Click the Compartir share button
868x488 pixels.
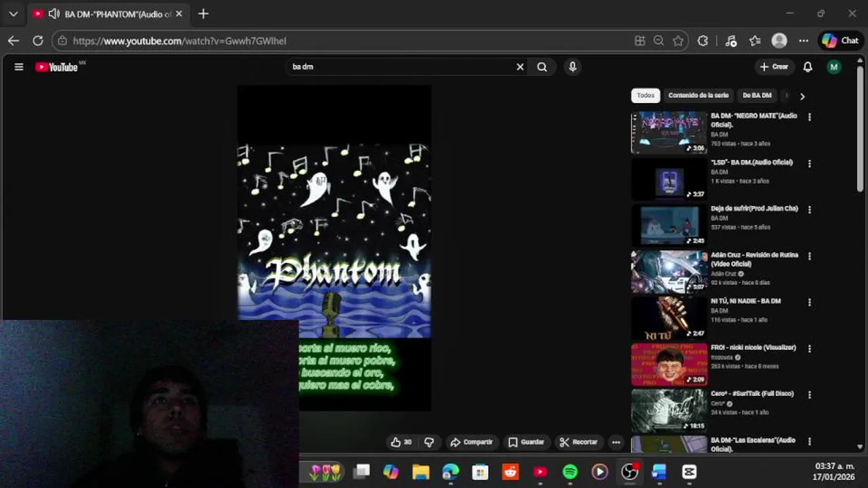(472, 442)
